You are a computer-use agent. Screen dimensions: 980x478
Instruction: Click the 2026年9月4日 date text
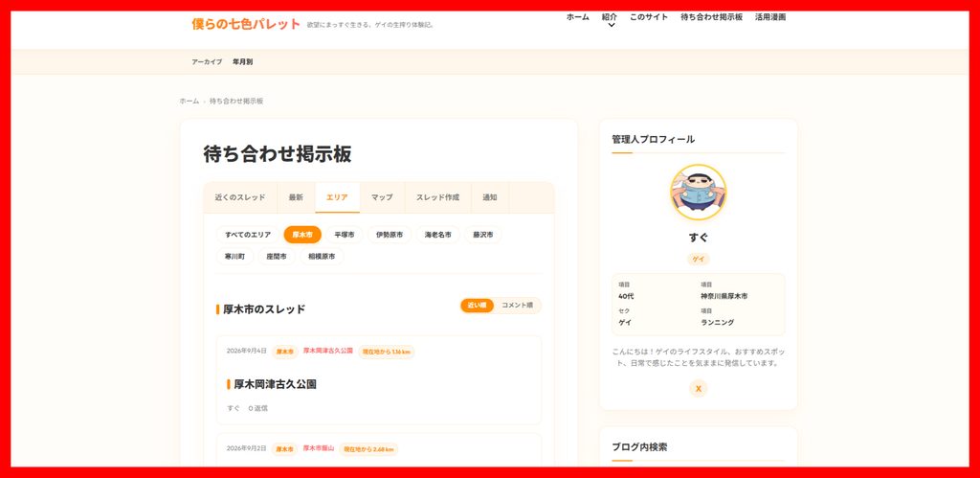point(246,351)
